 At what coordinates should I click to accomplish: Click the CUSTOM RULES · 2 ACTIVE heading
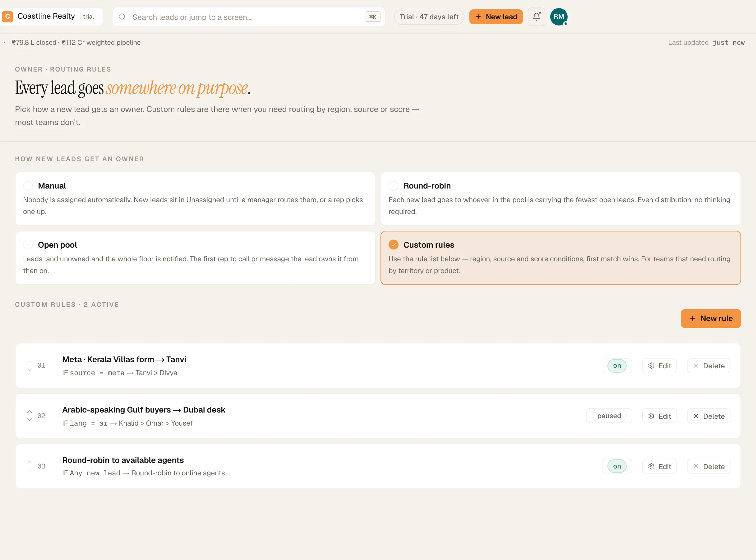coord(67,304)
